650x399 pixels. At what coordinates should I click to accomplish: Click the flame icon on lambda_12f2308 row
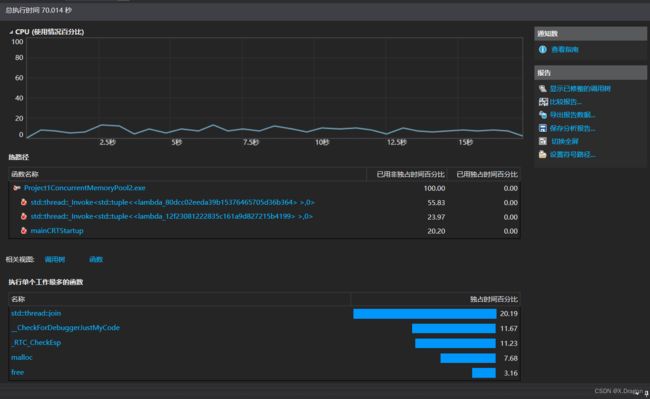[24, 216]
